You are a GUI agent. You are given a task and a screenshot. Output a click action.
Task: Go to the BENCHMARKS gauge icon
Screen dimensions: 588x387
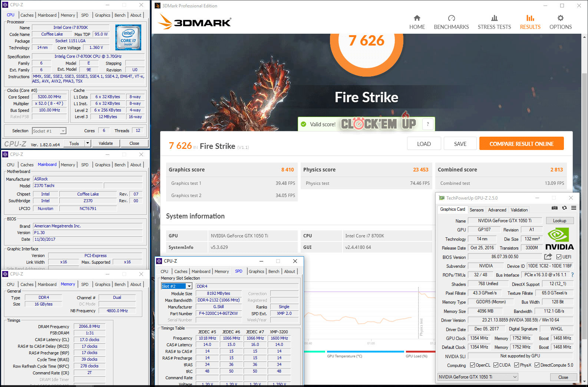point(451,19)
